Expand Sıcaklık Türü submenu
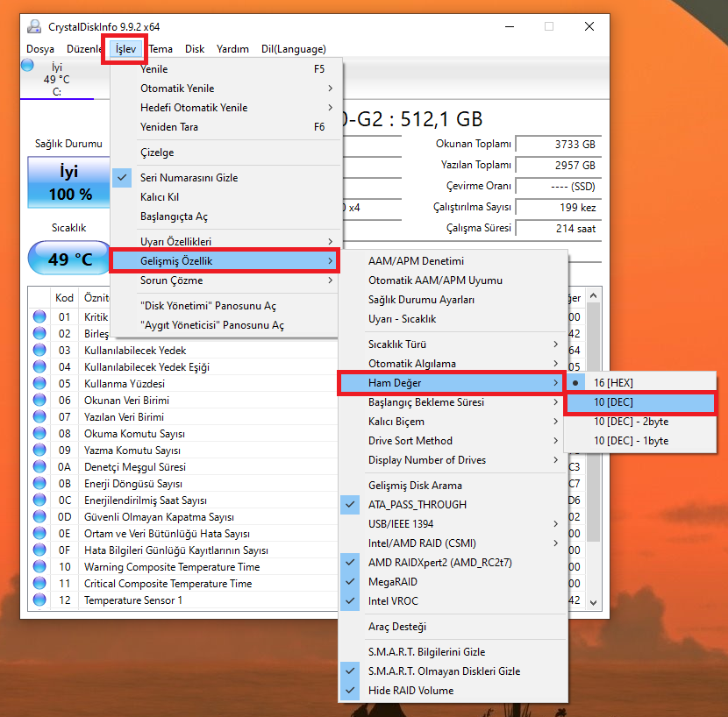728x717 pixels. coord(453,344)
